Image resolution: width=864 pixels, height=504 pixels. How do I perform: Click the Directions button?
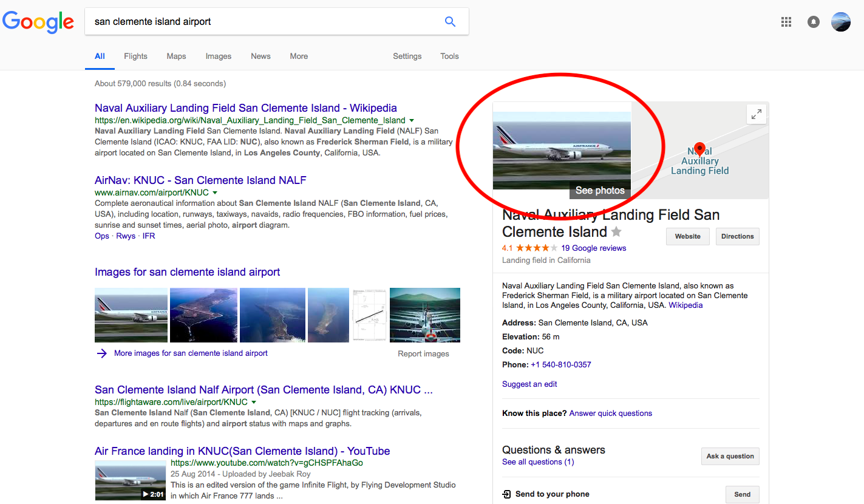point(738,237)
